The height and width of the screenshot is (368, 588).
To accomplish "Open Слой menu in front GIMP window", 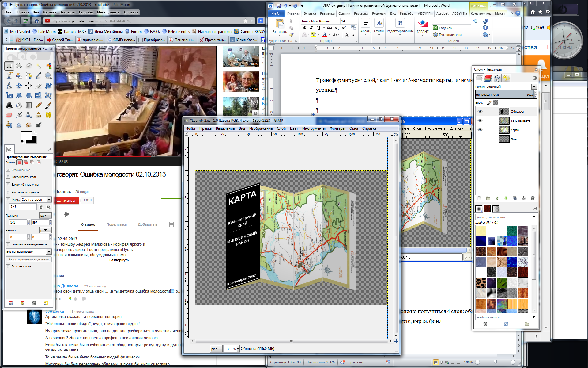I will [x=281, y=128].
